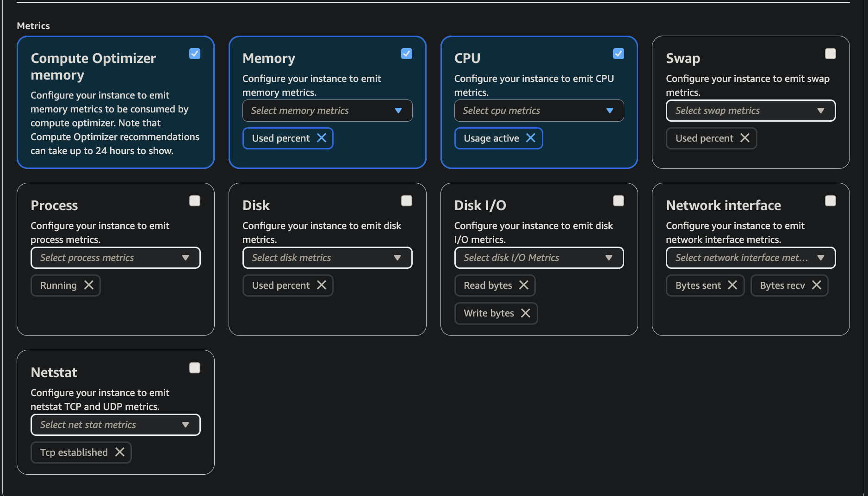Uncheck the Compute Optimizer memory checkbox

[x=195, y=54]
